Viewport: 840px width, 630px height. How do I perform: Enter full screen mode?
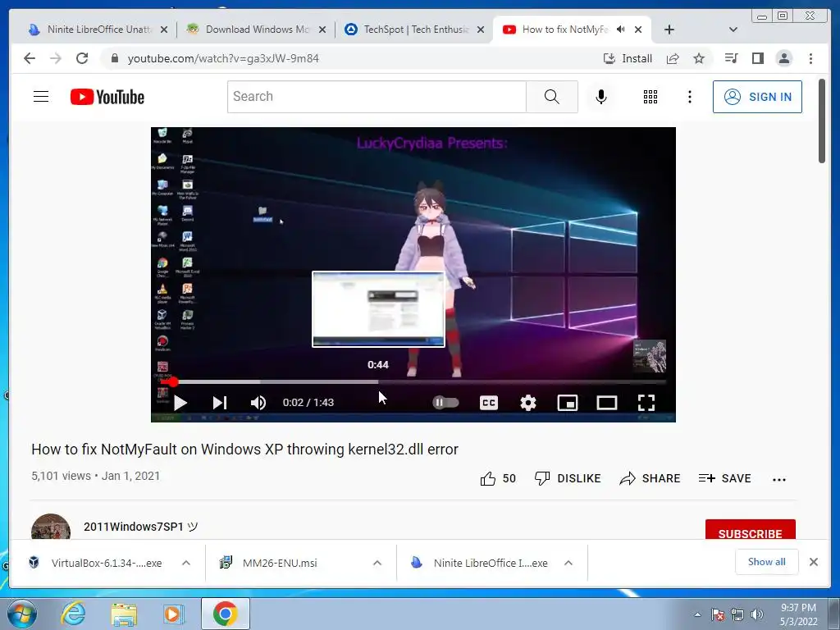(x=646, y=403)
